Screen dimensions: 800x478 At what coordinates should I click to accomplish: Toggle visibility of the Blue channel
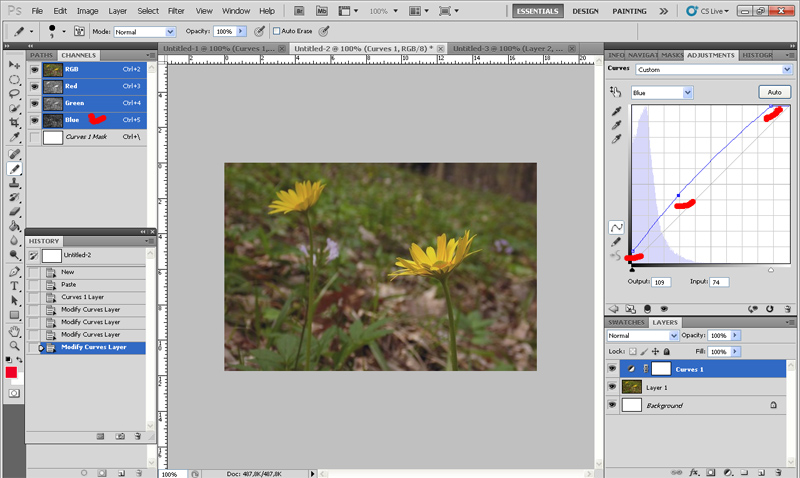pyautogui.click(x=34, y=120)
